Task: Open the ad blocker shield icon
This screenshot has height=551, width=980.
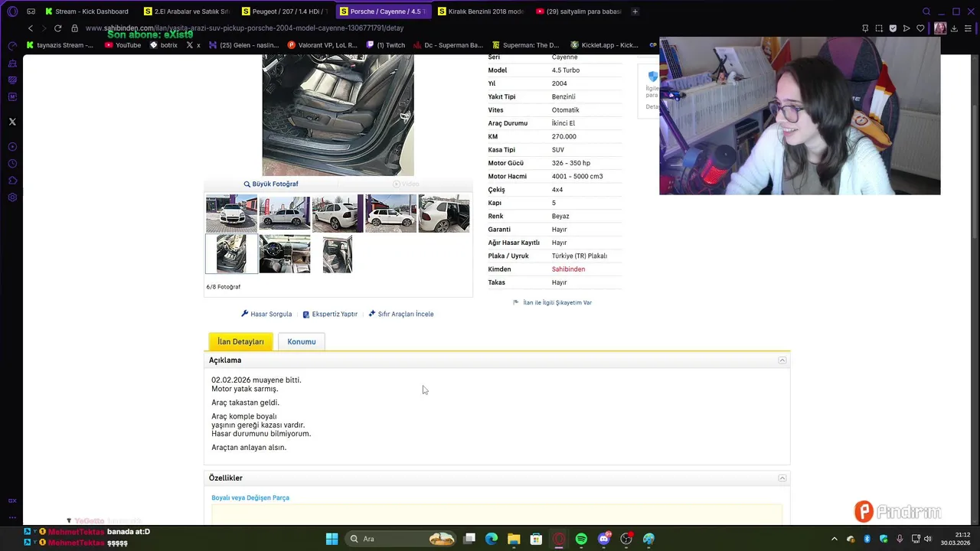Action: [893, 28]
